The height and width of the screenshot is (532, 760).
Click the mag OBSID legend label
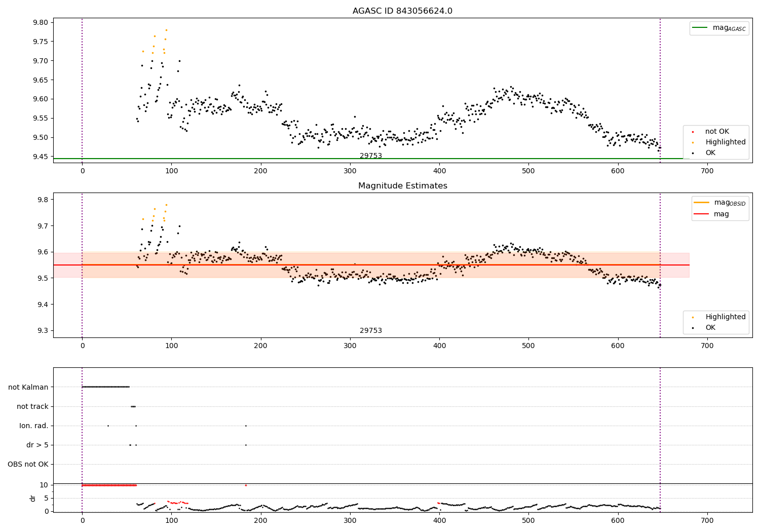tap(730, 203)
